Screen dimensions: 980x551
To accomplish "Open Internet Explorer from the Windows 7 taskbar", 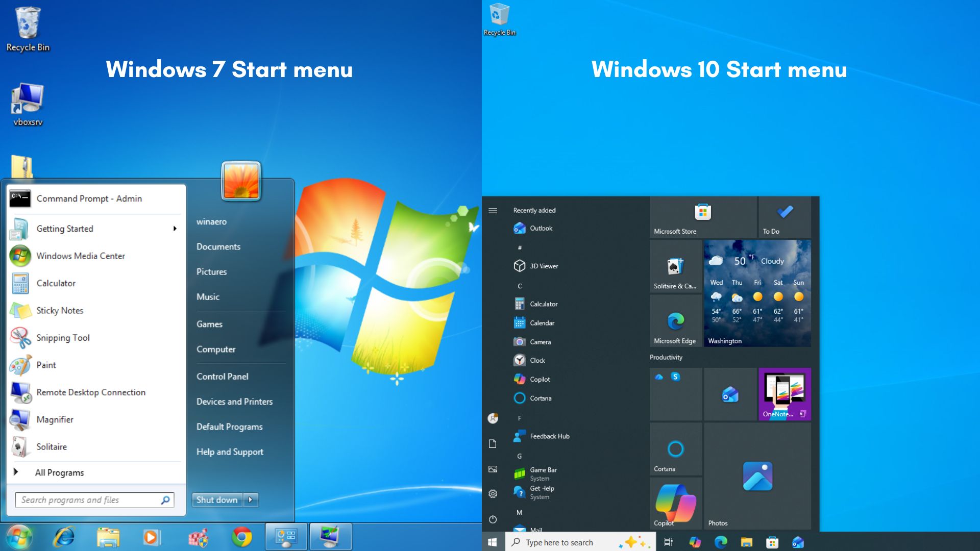I will point(64,537).
